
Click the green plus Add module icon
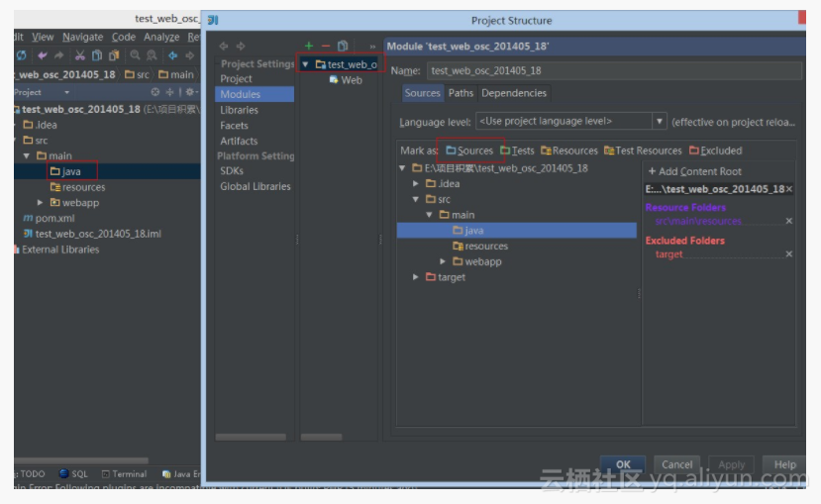pos(308,47)
